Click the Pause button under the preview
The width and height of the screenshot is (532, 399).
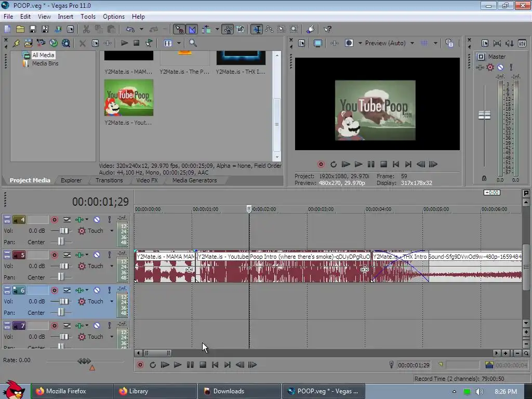coord(371,164)
